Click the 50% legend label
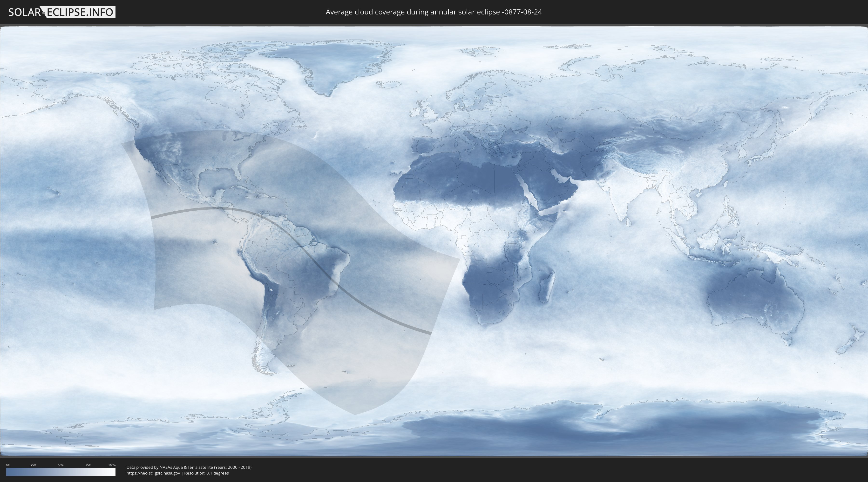868x482 pixels. click(61, 465)
